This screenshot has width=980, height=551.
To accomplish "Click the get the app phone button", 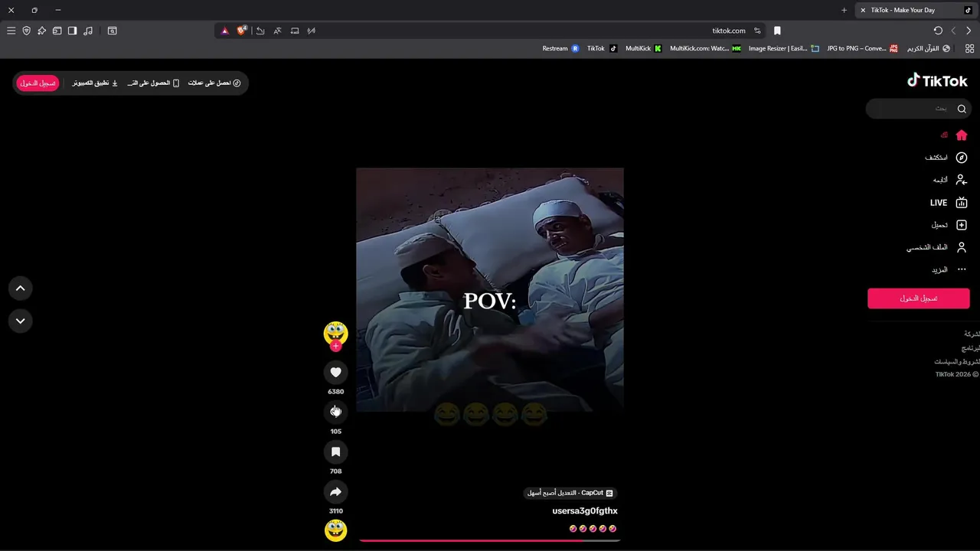I will coord(153,83).
